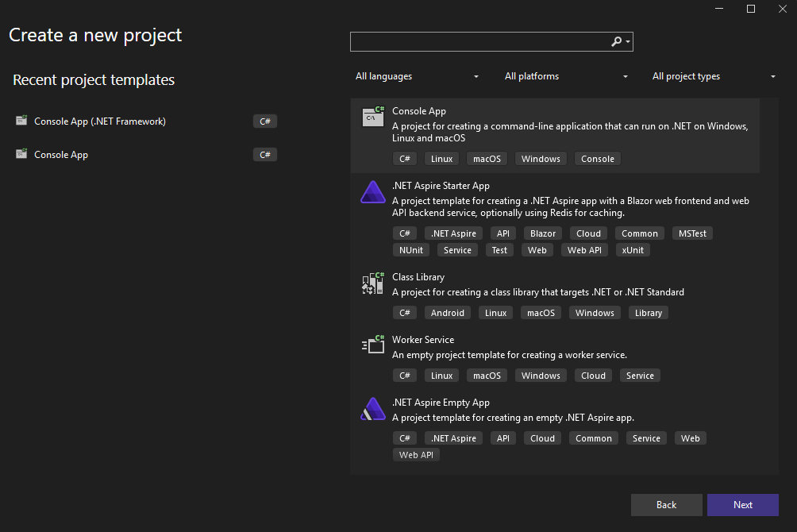Click the Console App template icon
The image size is (797, 532).
pyautogui.click(x=372, y=116)
